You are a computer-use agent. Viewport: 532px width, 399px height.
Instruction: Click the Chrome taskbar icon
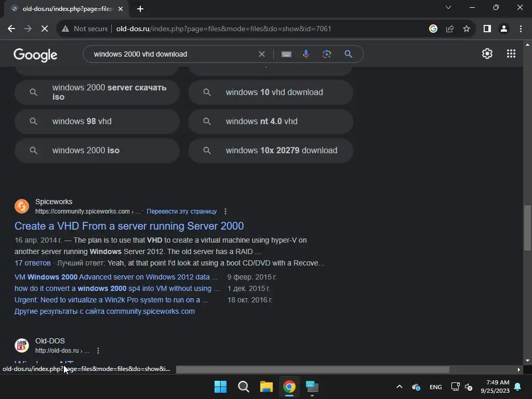(289, 387)
